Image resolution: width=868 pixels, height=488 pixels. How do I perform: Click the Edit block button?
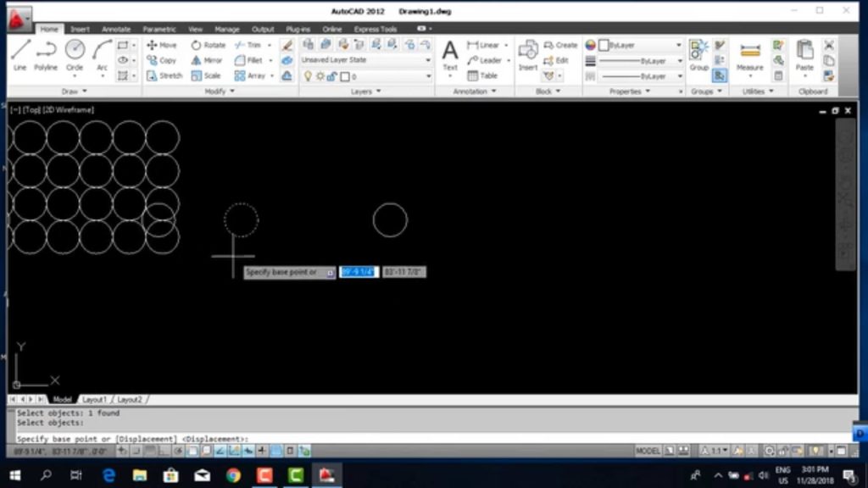556,60
